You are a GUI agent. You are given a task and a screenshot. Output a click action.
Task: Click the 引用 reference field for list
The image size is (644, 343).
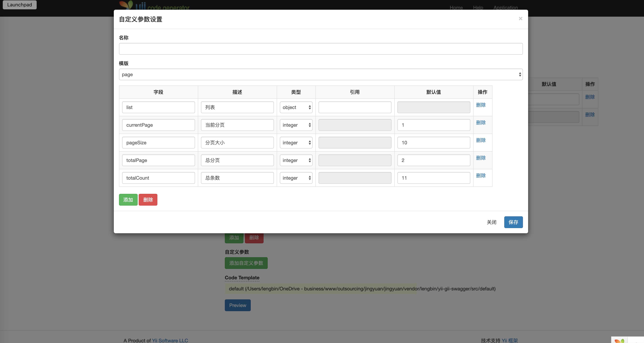click(x=355, y=107)
